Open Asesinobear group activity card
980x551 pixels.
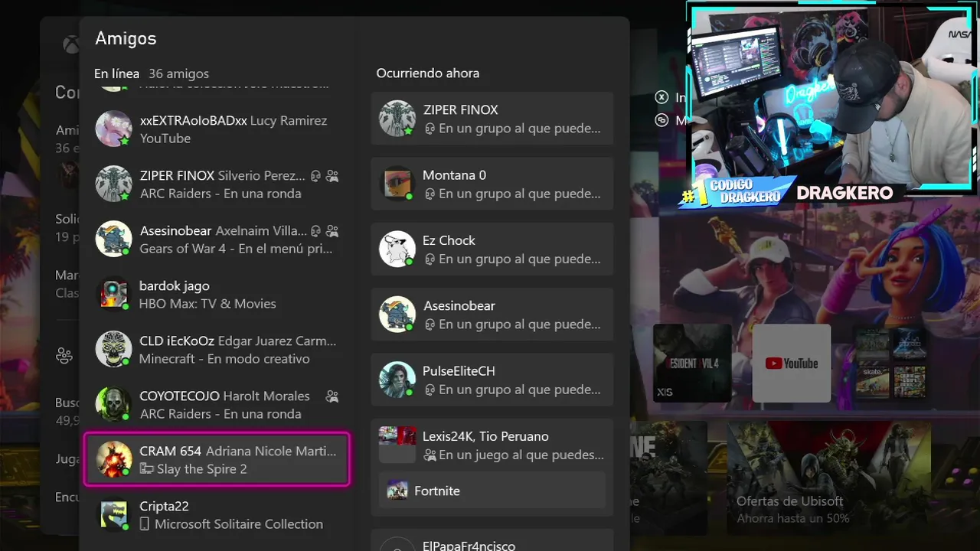(x=492, y=315)
